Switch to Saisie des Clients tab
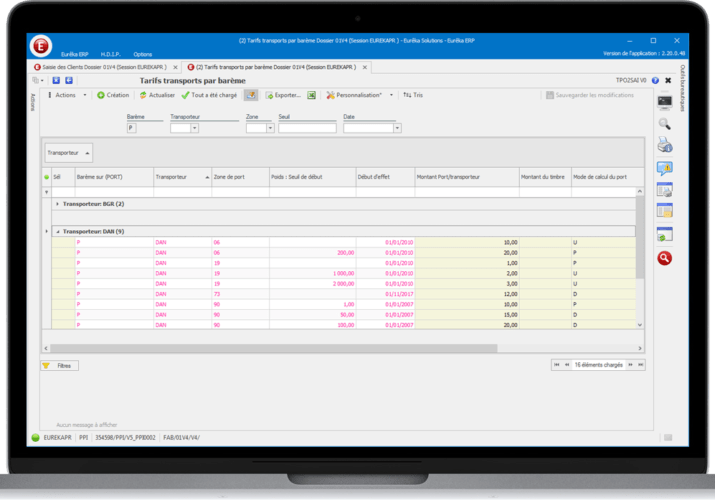Screen dimensions: 715x500 click(99, 66)
